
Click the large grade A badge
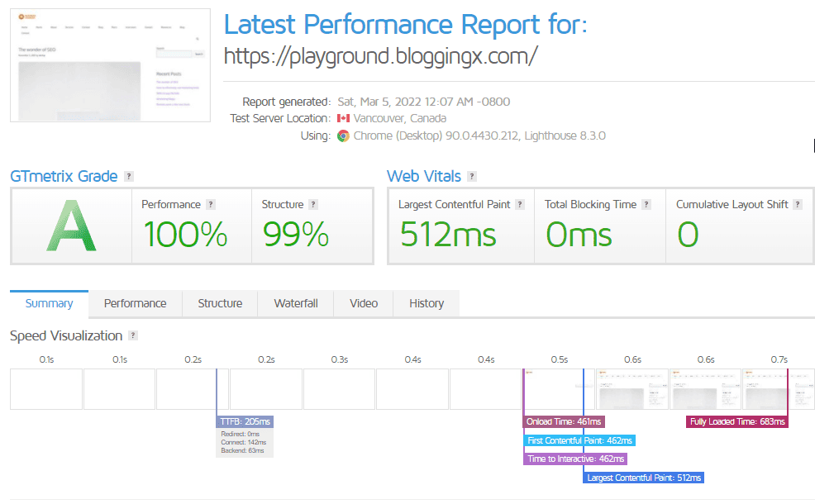[71, 226]
